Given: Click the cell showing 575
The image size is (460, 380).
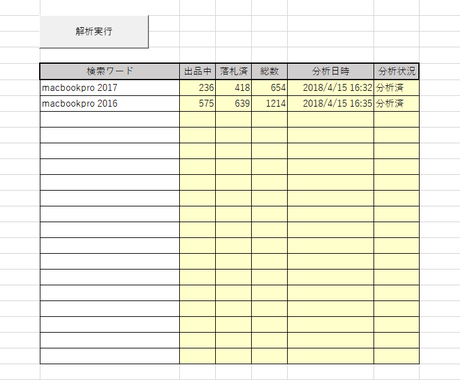Looking at the screenshot, I should pyautogui.click(x=197, y=104).
